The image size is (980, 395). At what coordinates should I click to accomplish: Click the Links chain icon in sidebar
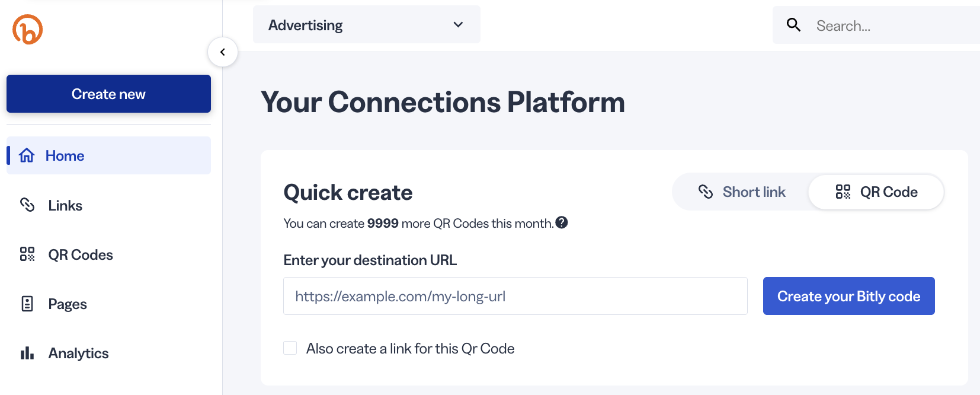pos(27,205)
